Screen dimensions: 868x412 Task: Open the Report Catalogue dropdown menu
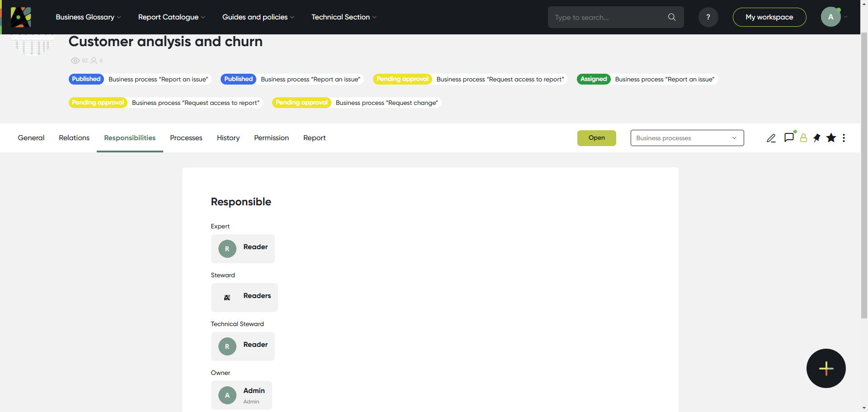pyautogui.click(x=171, y=17)
